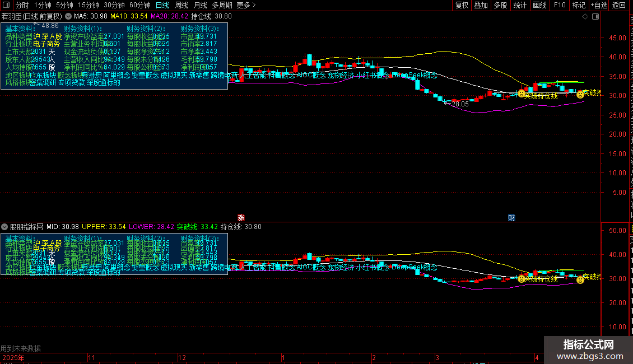The width and height of the screenshot is (633, 364).
Task: Open the 更多 periods expander
Action: click(x=246, y=5)
